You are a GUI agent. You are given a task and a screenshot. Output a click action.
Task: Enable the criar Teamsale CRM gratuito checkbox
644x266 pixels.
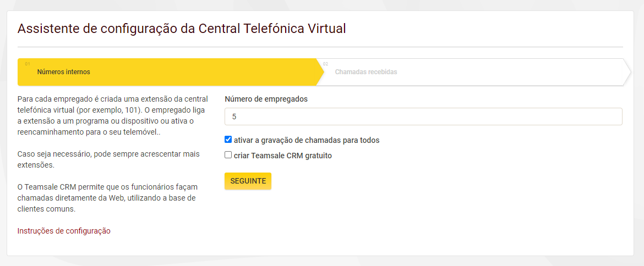[x=228, y=155]
